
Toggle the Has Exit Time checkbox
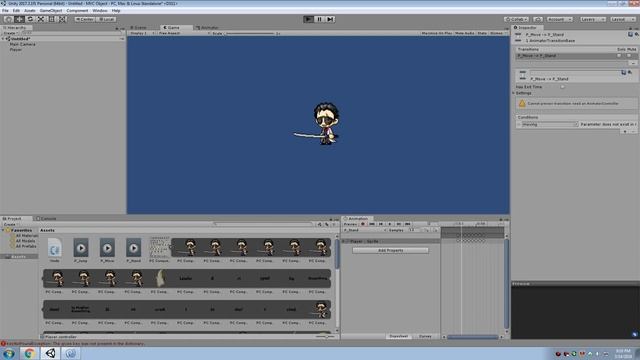[562, 87]
